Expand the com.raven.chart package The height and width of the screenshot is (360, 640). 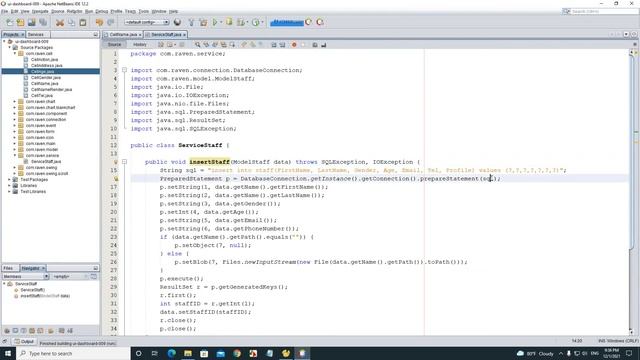click(15, 101)
